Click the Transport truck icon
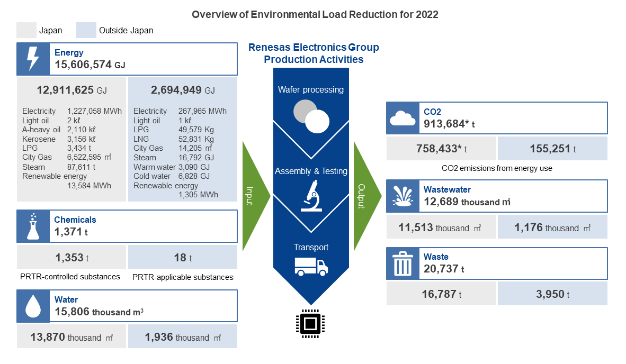The image size is (626, 364). click(x=311, y=266)
